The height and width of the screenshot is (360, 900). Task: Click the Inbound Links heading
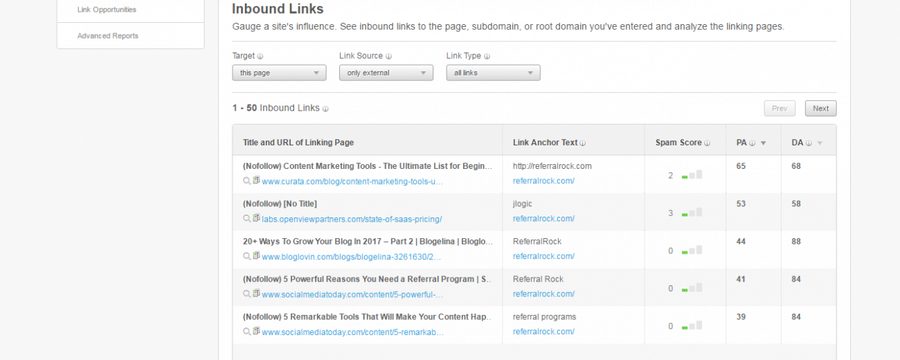pyautogui.click(x=278, y=9)
